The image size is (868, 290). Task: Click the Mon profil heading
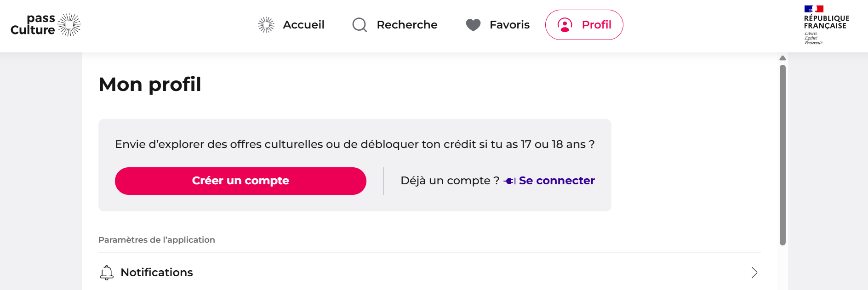click(150, 85)
